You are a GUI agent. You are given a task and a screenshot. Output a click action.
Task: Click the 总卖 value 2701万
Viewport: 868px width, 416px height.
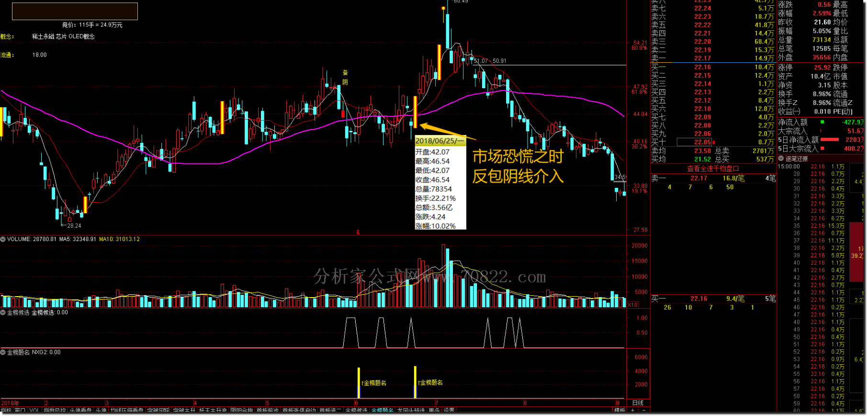click(763, 150)
